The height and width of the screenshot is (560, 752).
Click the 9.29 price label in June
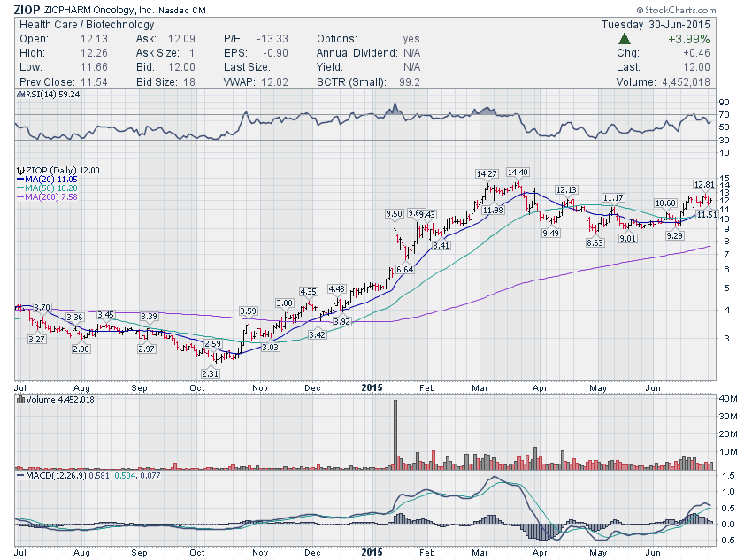(674, 235)
